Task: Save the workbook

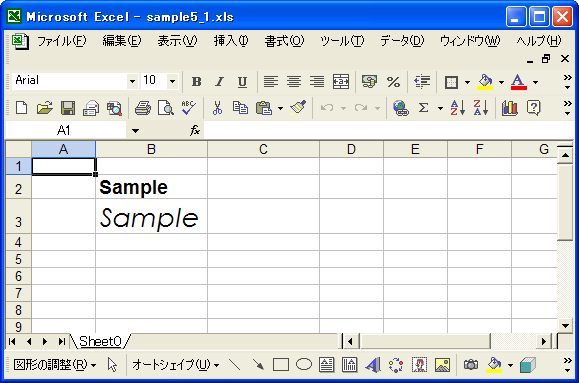Action: click(x=68, y=108)
